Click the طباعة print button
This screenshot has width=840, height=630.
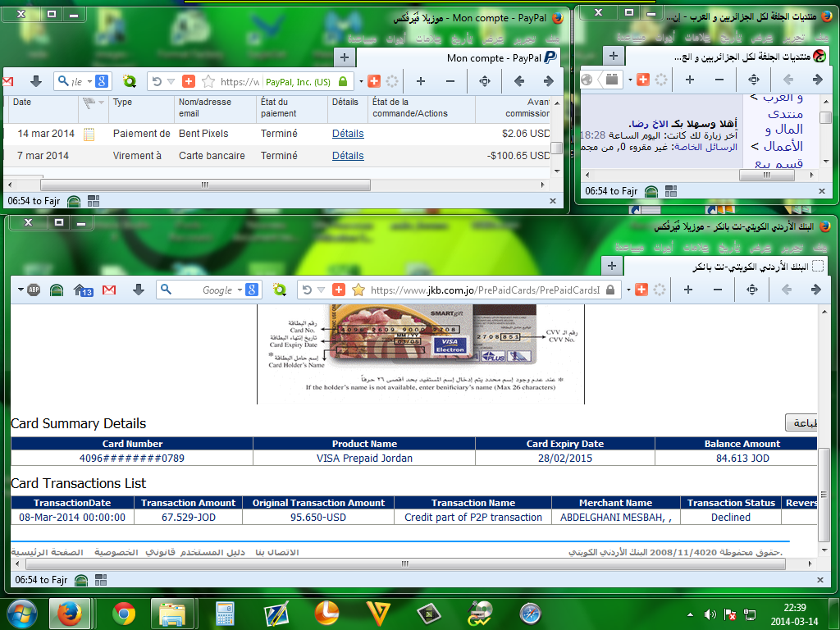tap(801, 422)
